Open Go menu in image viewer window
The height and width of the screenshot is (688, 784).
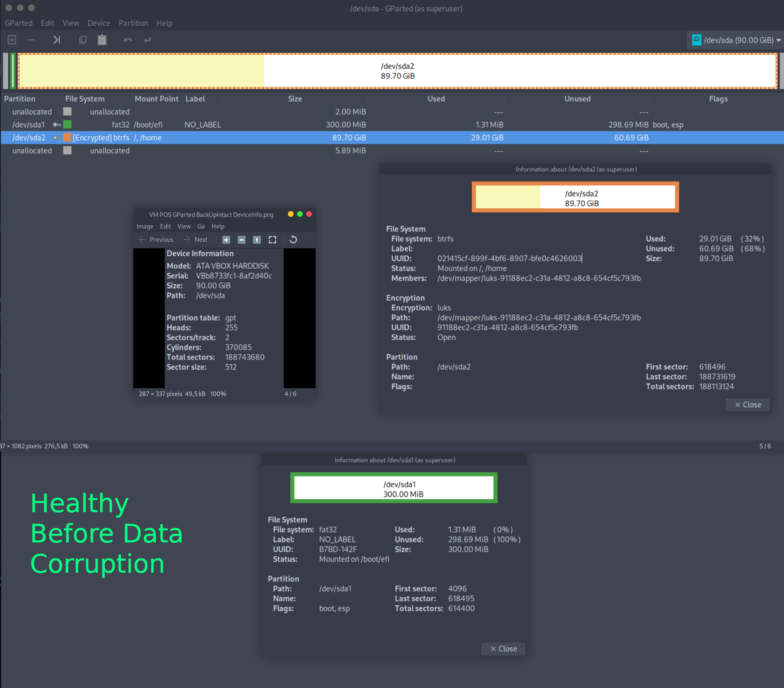201,226
